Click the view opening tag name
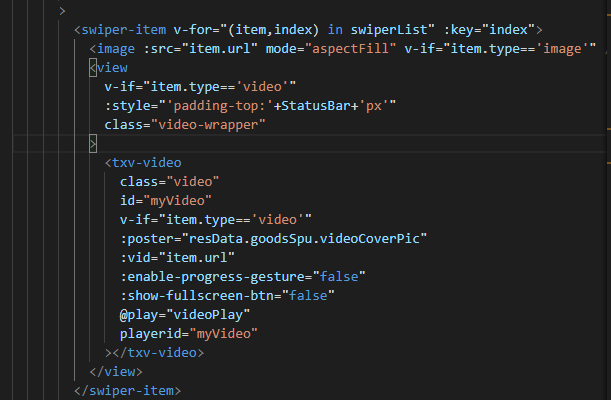 pyautogui.click(x=112, y=68)
